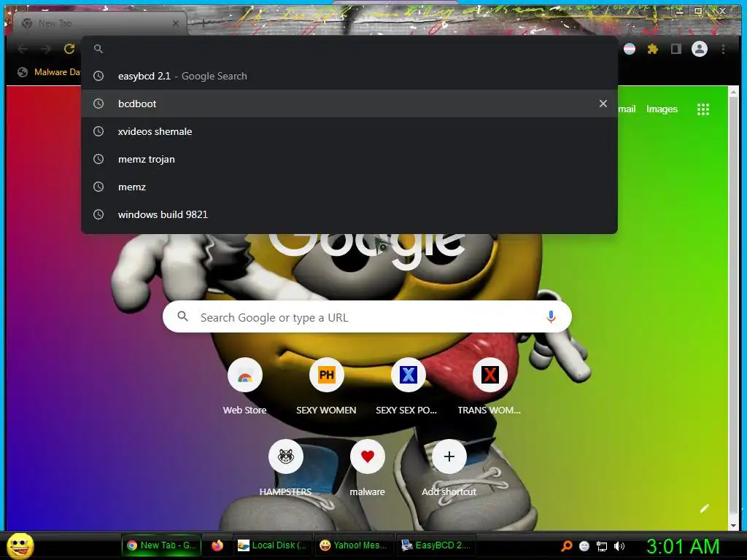
Task: Click the 3:01 AM clock
Action: pos(683,546)
